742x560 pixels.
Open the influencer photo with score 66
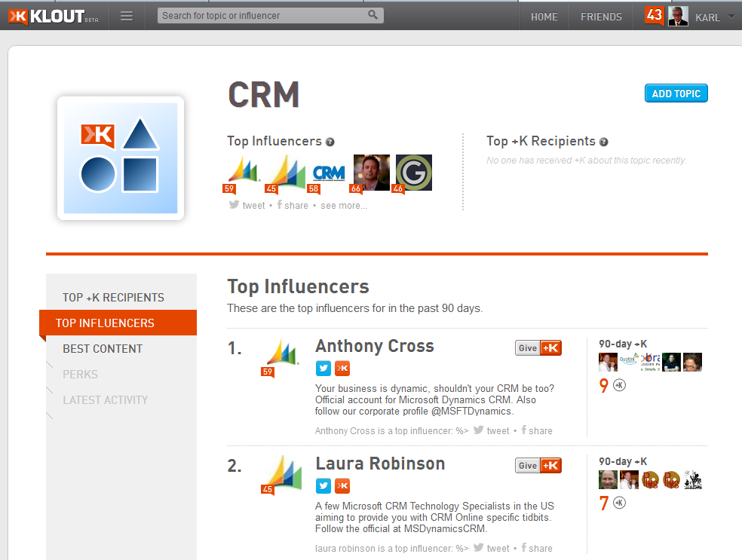(x=371, y=173)
